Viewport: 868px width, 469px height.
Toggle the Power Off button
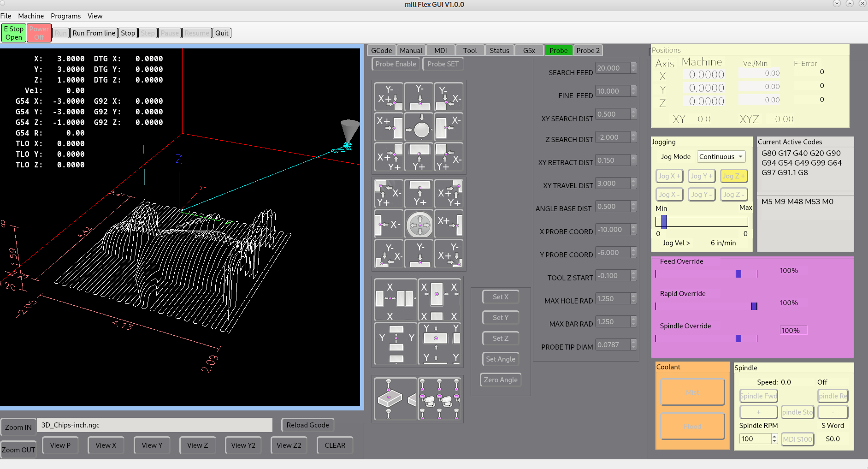click(39, 33)
